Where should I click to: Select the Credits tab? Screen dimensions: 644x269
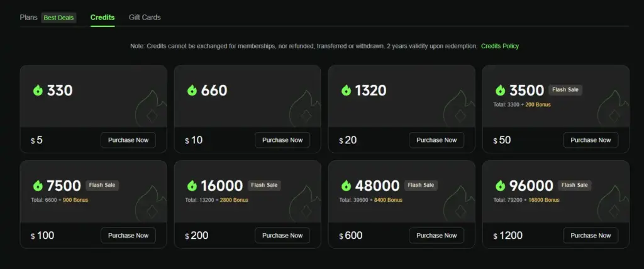(x=103, y=18)
